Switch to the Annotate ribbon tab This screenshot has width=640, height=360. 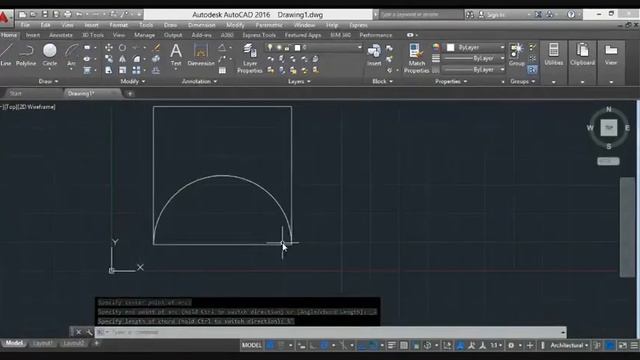coord(60,35)
